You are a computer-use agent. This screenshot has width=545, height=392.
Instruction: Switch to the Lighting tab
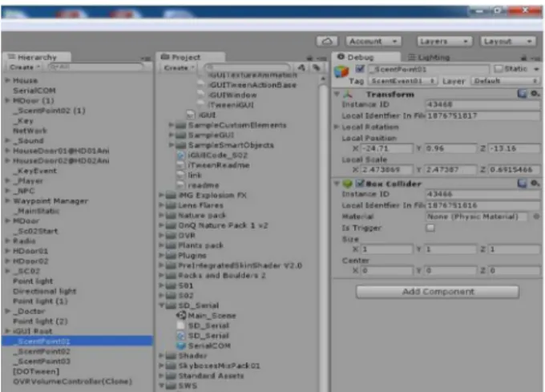(429, 58)
